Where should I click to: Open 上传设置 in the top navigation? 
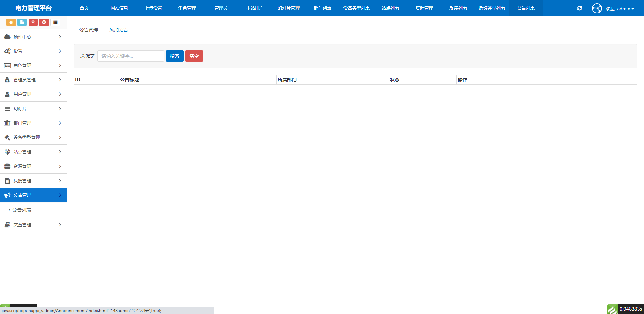coord(153,8)
